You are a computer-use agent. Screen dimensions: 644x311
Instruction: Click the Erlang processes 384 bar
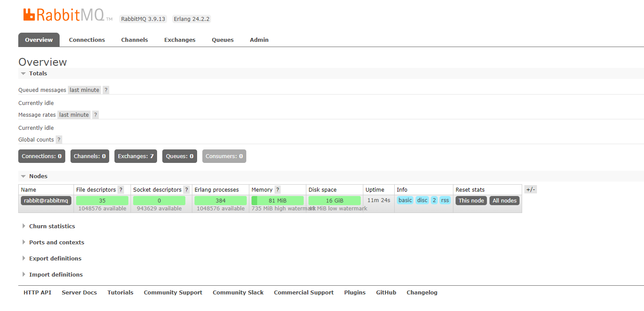221,201
